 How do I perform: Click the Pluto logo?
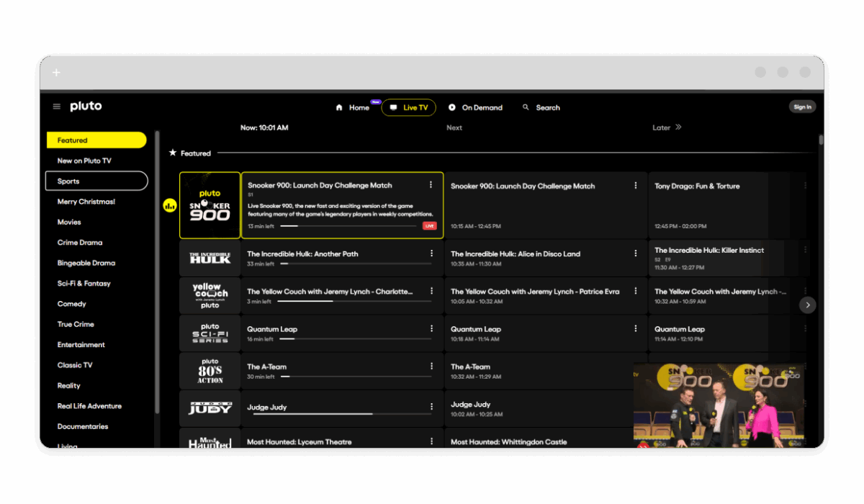click(86, 107)
